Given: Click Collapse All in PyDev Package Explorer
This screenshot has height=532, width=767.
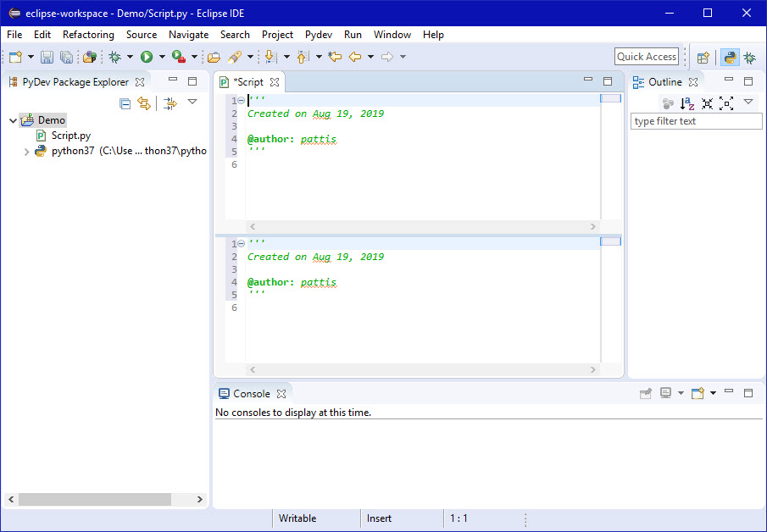Looking at the screenshot, I should tap(125, 103).
